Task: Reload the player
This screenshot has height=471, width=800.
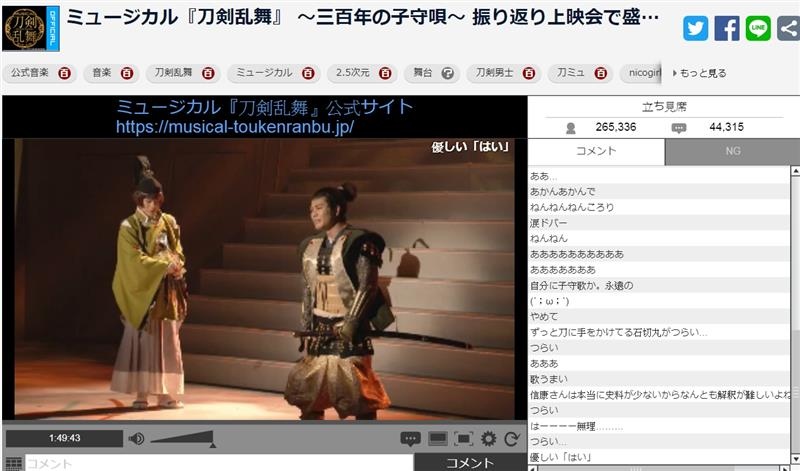Action: [512, 439]
